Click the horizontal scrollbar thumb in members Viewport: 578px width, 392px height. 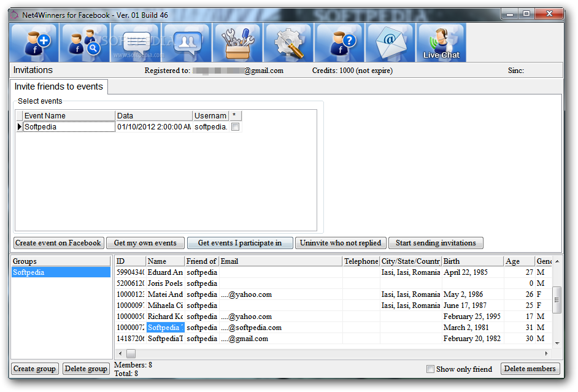tap(131, 353)
